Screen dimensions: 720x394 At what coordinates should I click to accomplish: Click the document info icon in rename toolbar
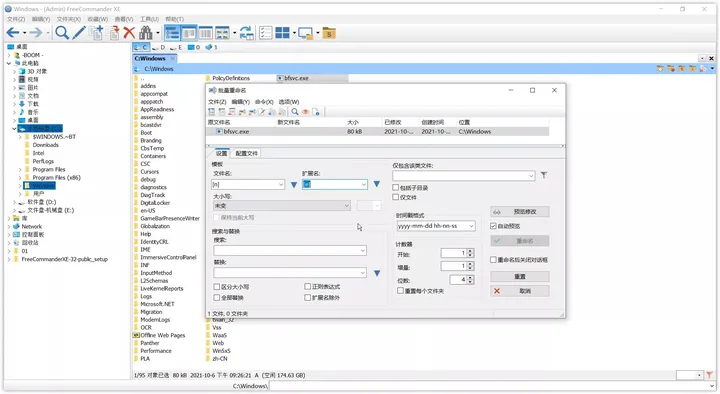pyautogui.click(x=315, y=112)
